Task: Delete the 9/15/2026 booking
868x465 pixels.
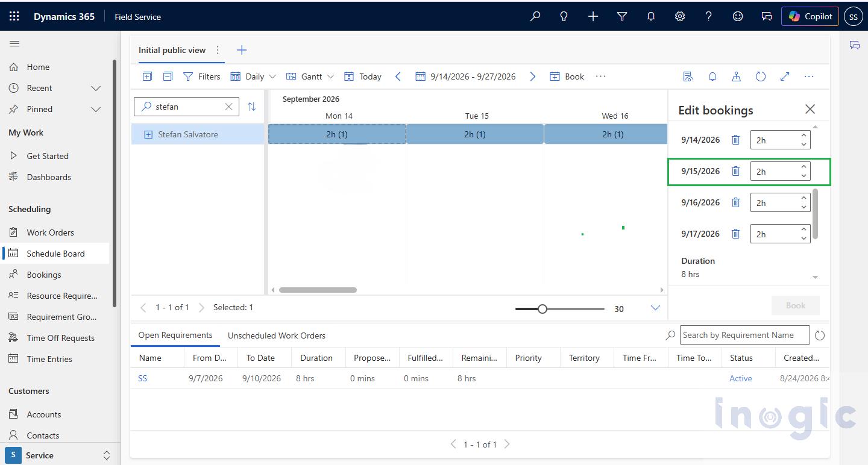Action: click(x=735, y=171)
